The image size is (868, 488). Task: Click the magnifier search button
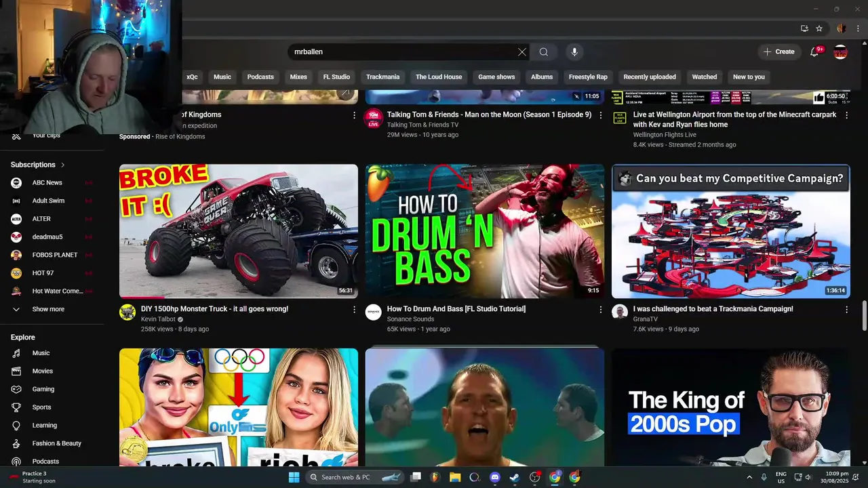coord(544,52)
